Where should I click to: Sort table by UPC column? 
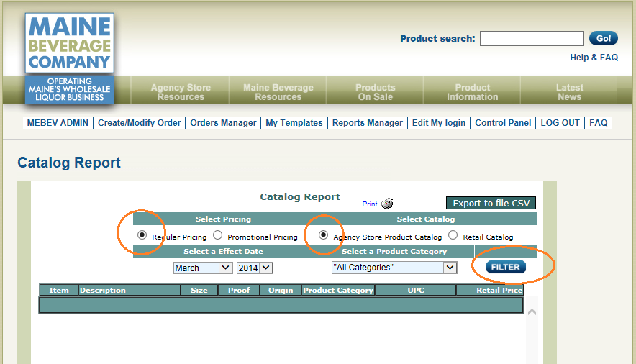416,290
